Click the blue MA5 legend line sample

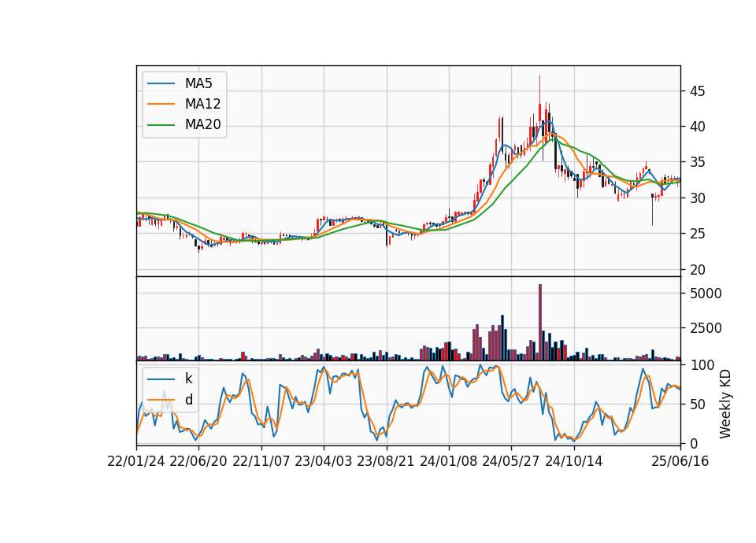pos(161,83)
